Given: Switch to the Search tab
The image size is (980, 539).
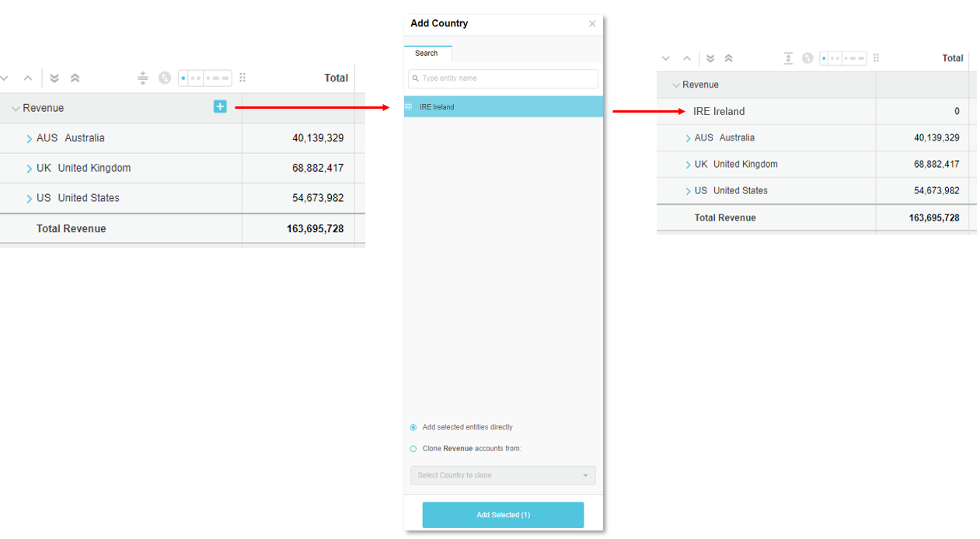Looking at the screenshot, I should [426, 54].
